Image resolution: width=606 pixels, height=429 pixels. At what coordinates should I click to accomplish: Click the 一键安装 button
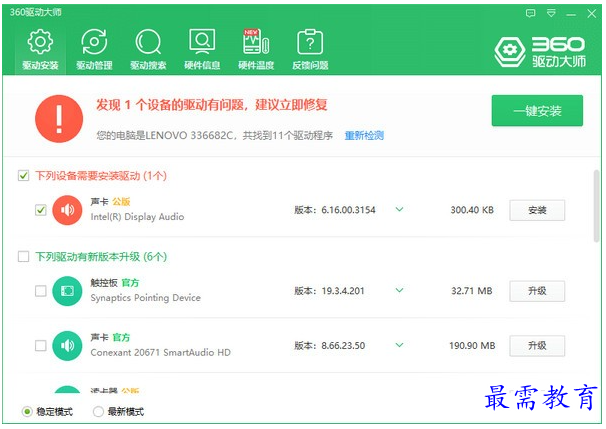coord(537,111)
